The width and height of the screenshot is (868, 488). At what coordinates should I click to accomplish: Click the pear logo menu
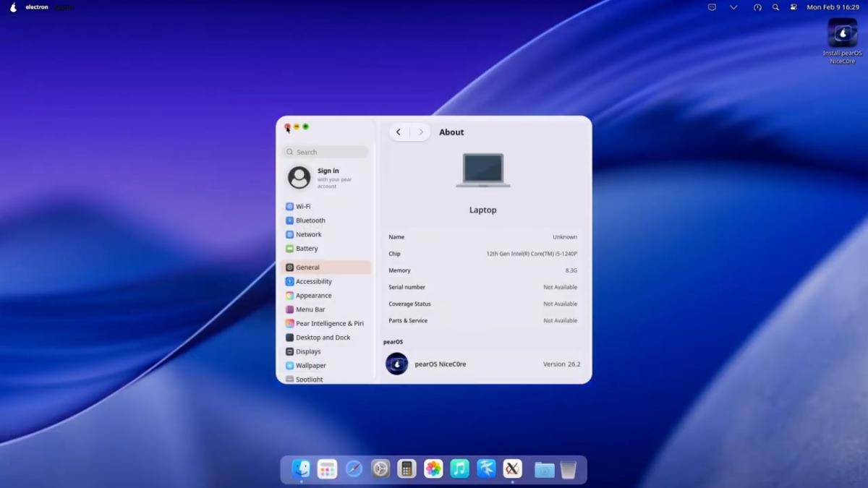(13, 7)
